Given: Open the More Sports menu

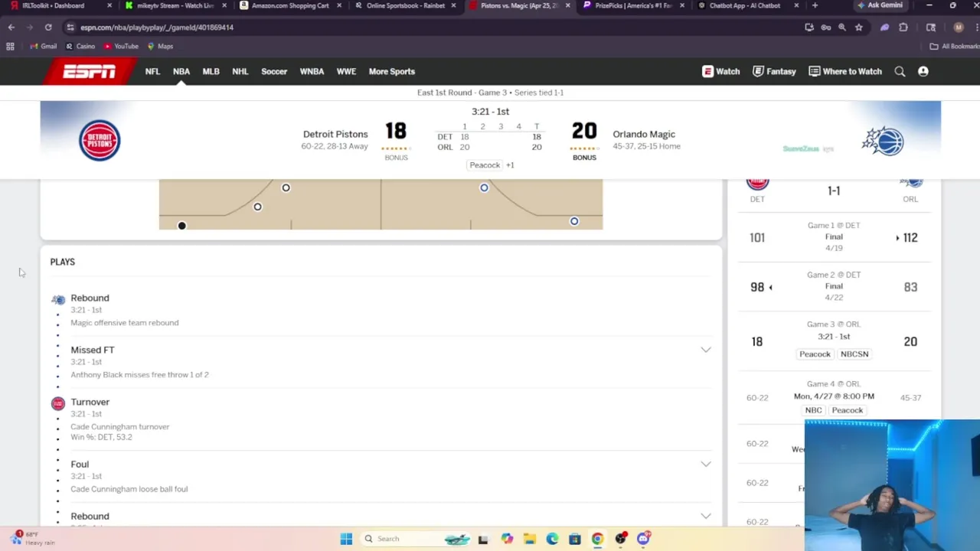Looking at the screenshot, I should 392,71.
